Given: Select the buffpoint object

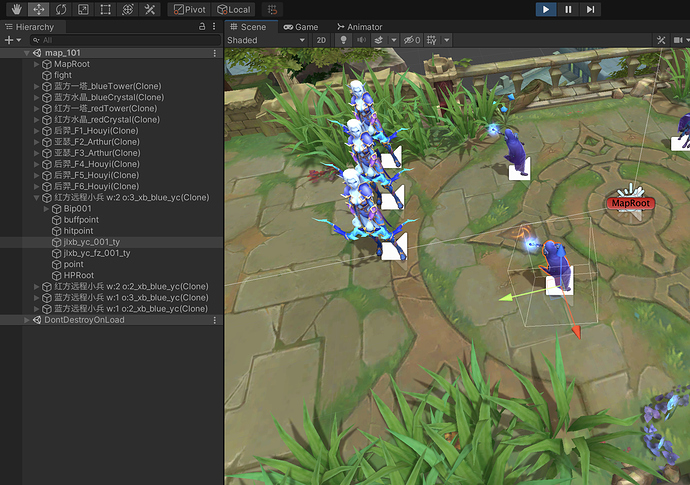Looking at the screenshot, I should coord(81,220).
